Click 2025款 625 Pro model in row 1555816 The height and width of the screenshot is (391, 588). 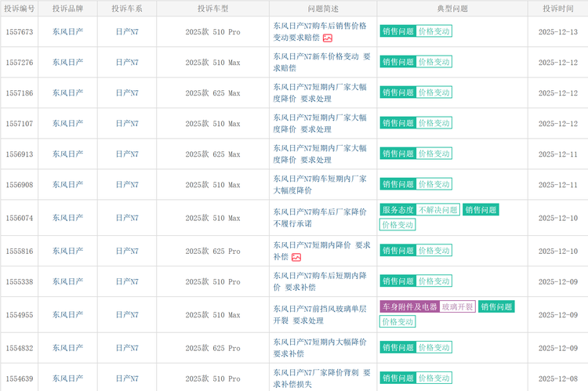(x=212, y=252)
